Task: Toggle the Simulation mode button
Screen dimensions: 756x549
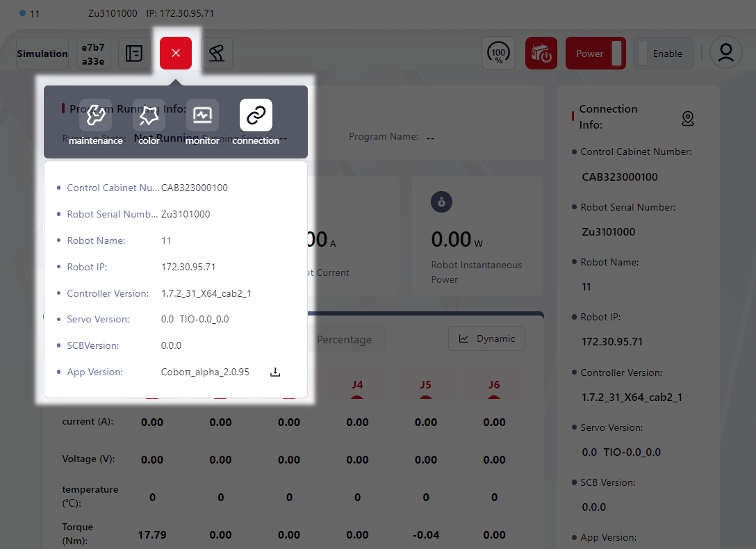Action: (x=42, y=54)
